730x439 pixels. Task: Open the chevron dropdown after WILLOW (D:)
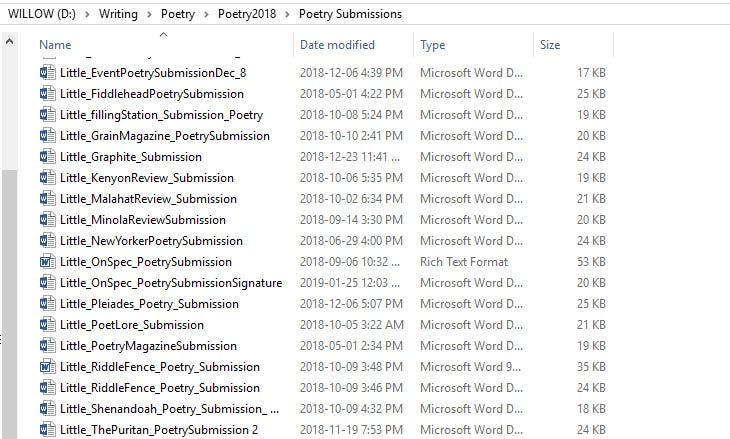click(87, 14)
